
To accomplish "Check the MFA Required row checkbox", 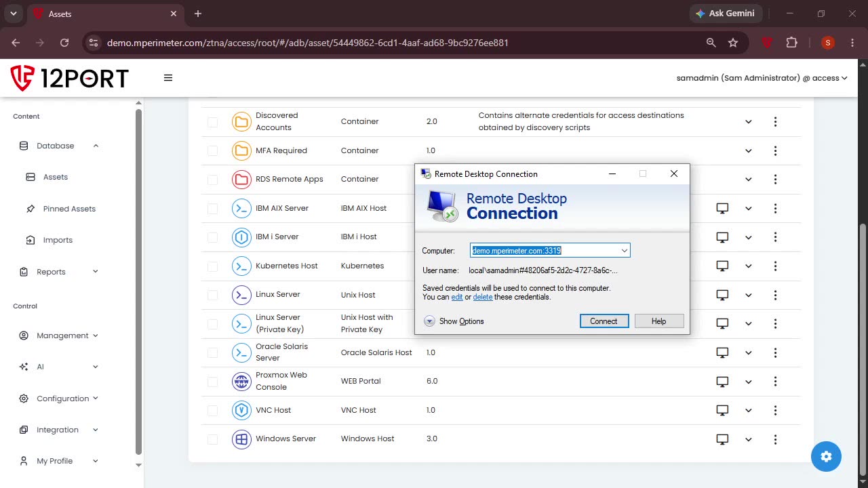I will (x=213, y=150).
